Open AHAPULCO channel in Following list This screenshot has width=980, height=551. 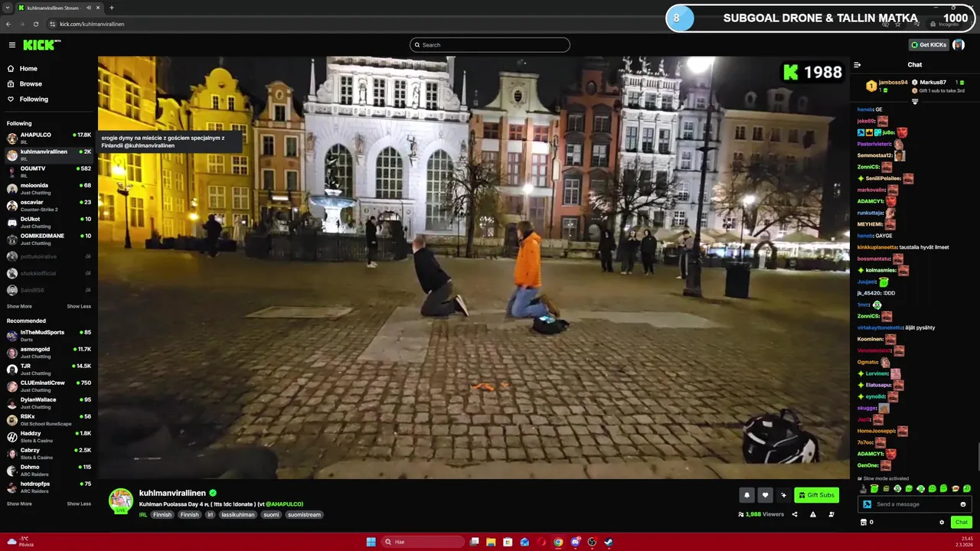click(x=49, y=138)
